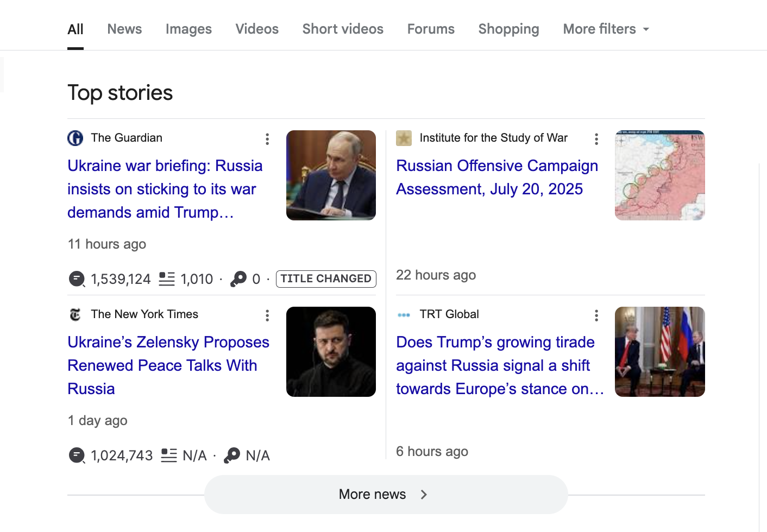767x532 pixels.
Task: Expand the More filters dropdown
Action: [606, 29]
